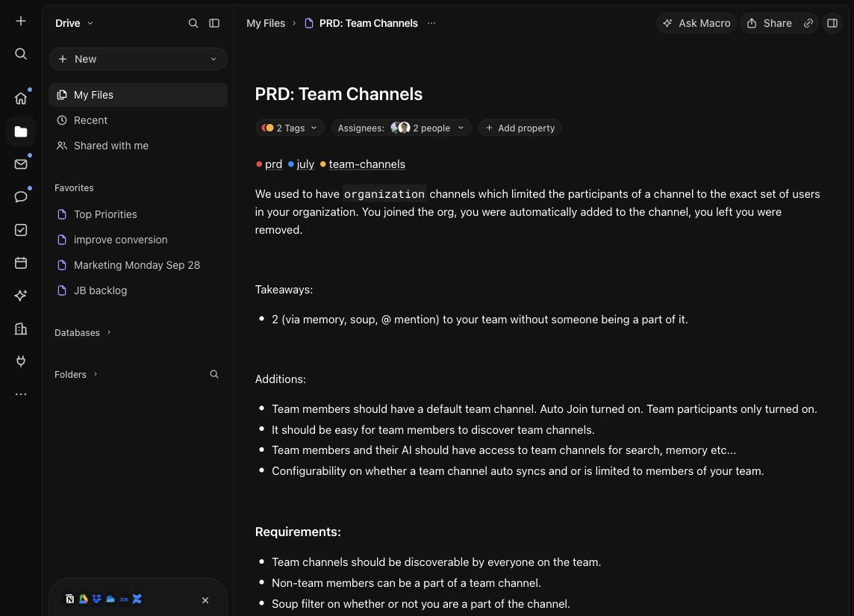Click the july tag link

pyautogui.click(x=305, y=164)
